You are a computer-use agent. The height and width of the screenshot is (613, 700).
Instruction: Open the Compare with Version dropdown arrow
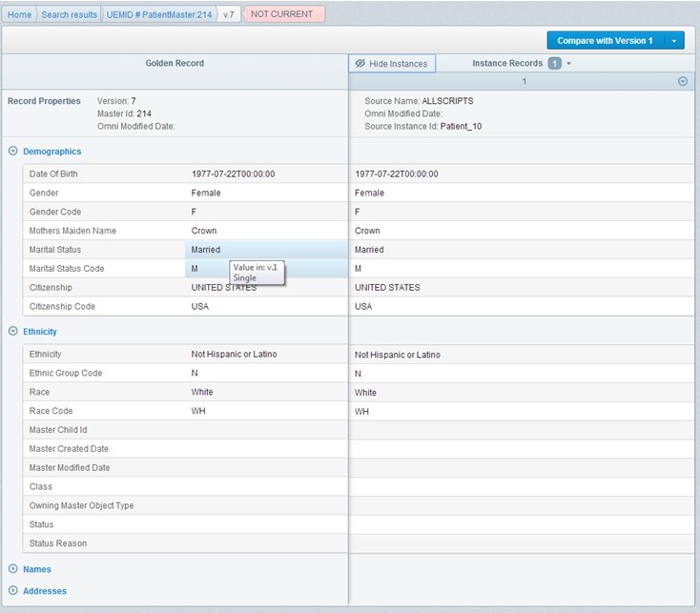pyautogui.click(x=675, y=41)
